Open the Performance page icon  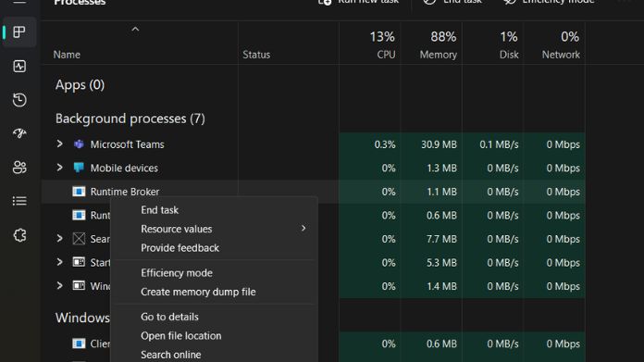19,66
